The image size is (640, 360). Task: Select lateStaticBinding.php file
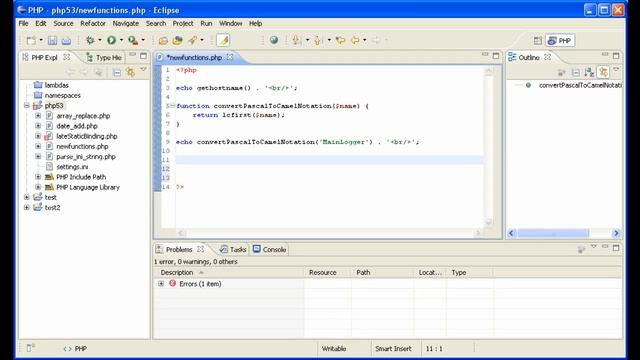coord(87,136)
